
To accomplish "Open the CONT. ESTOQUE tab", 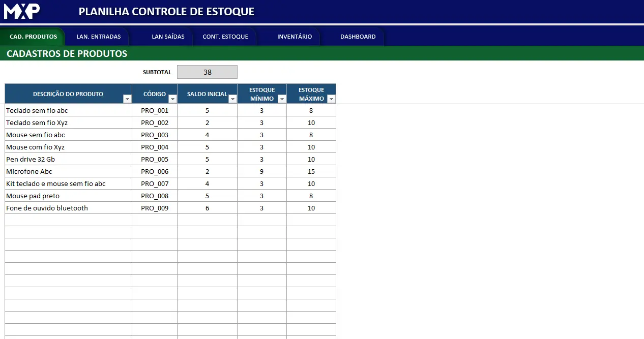I will (225, 37).
